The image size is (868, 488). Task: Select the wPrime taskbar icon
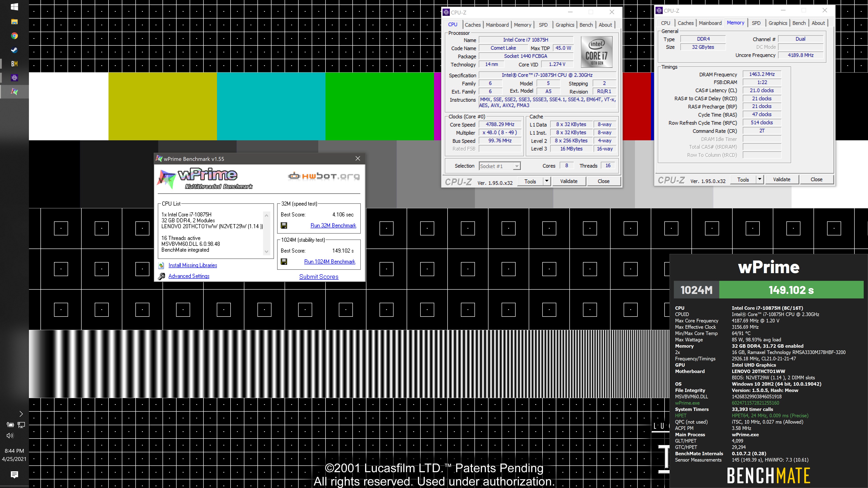tap(14, 91)
